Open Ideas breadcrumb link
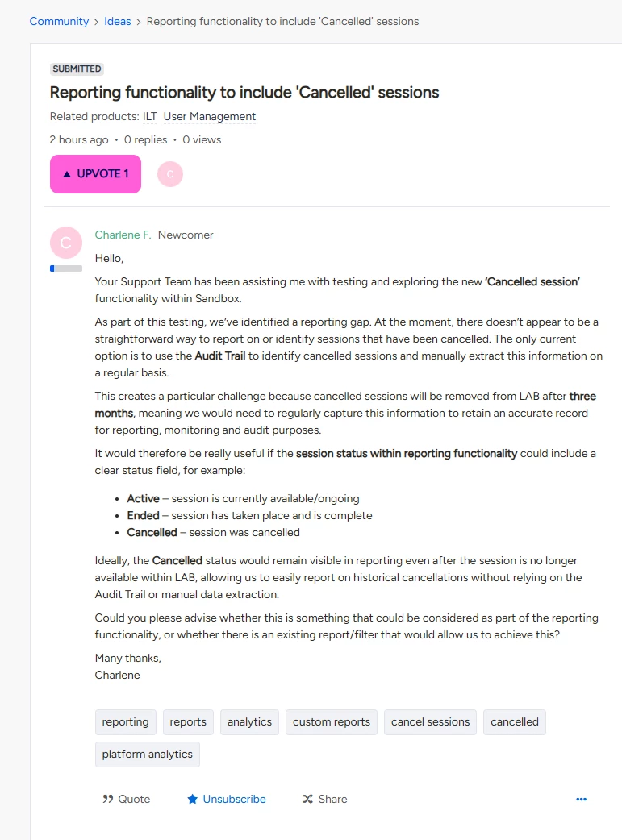The image size is (622, 840). click(x=118, y=22)
